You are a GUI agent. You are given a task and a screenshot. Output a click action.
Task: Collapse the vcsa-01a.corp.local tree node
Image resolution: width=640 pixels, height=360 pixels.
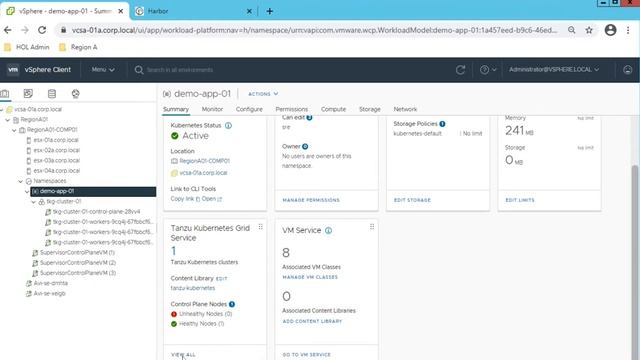click(2, 109)
